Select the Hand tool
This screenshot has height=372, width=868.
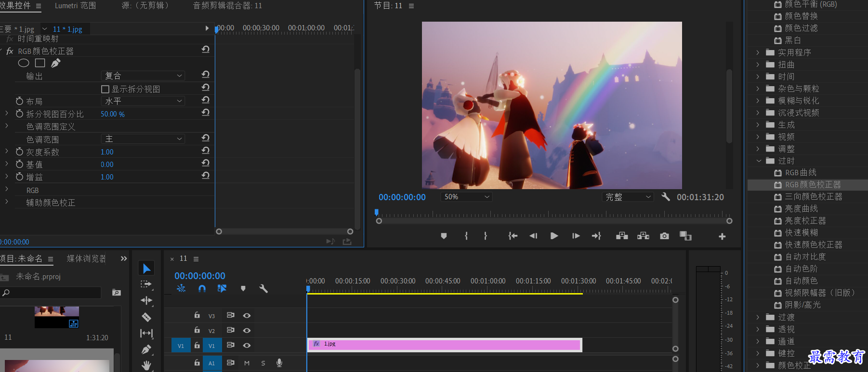tap(146, 366)
